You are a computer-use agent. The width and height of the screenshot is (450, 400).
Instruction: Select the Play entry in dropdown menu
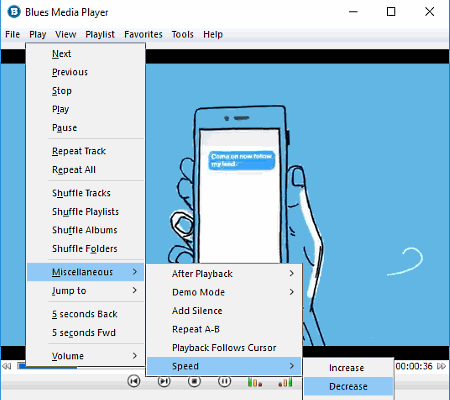click(x=85, y=109)
